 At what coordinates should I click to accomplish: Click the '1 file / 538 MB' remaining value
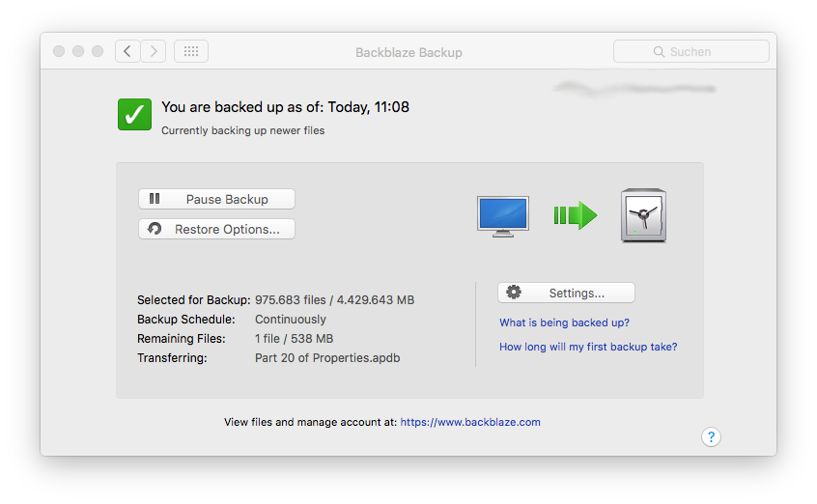[294, 339]
